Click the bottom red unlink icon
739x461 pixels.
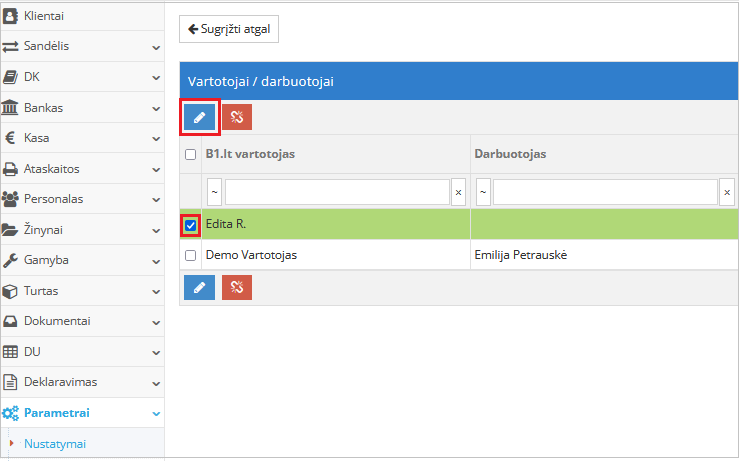[237, 288]
